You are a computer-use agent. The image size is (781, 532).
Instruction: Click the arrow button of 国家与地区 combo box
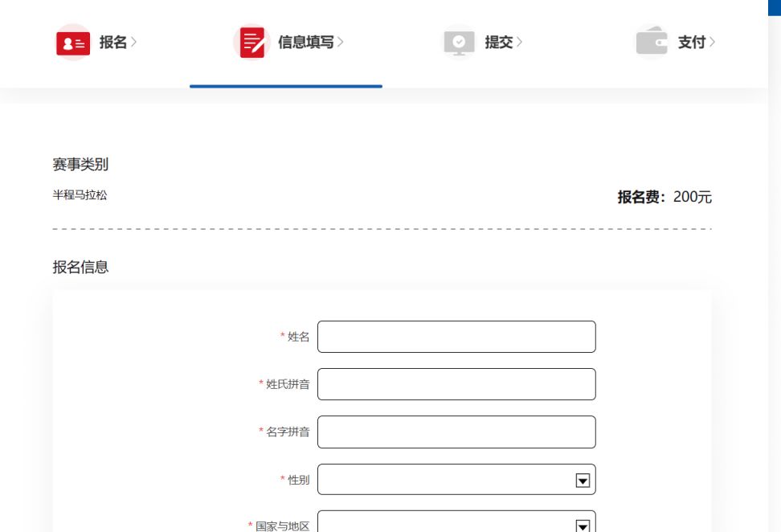(583, 526)
